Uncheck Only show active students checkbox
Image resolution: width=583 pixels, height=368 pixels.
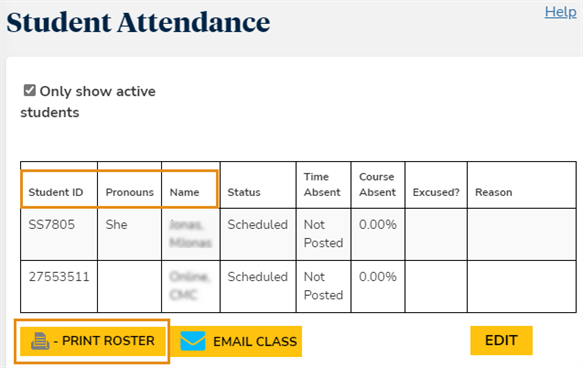point(29,90)
